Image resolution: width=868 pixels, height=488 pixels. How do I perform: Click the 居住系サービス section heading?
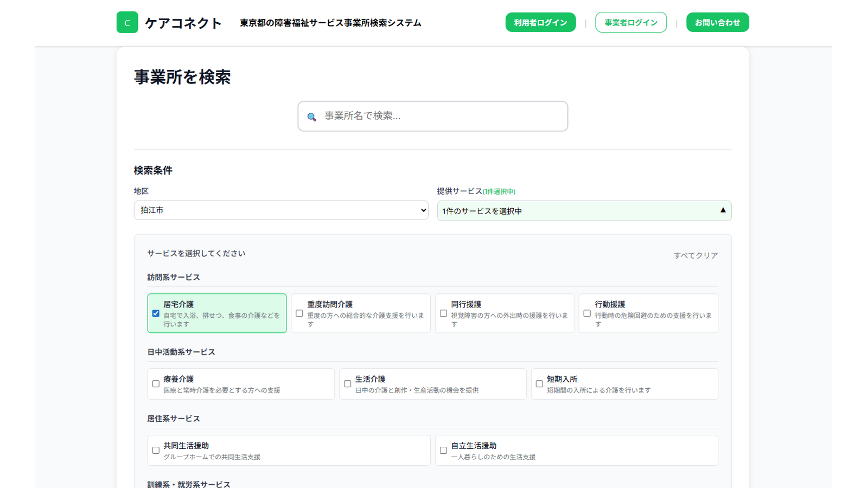pyautogui.click(x=174, y=419)
